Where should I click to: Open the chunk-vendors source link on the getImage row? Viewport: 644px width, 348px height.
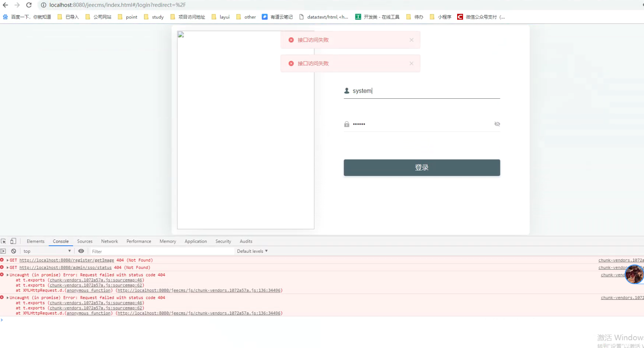point(621,260)
